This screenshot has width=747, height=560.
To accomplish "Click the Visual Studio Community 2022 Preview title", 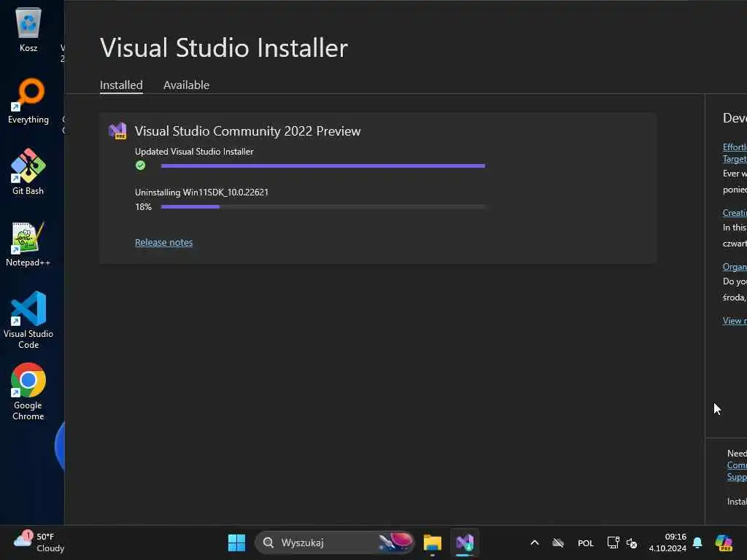I will click(248, 131).
